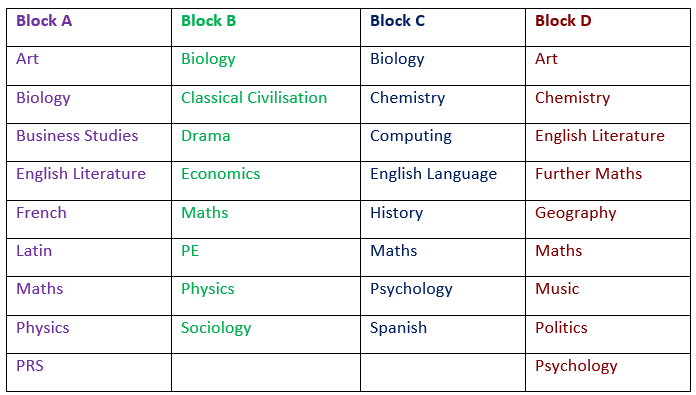This screenshot has height=395, width=696.
Task: Select Spanish in Block C
Action: tap(398, 328)
